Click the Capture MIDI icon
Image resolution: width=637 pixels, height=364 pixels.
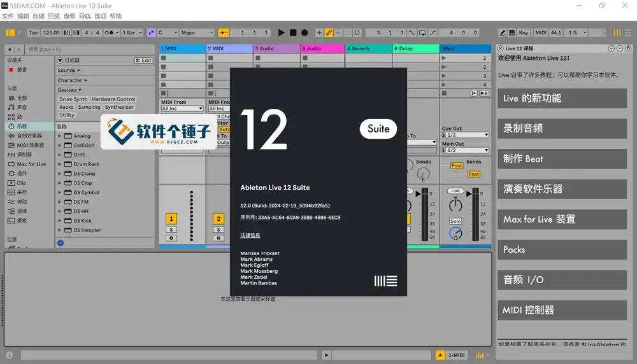pyautogui.click(x=348, y=32)
